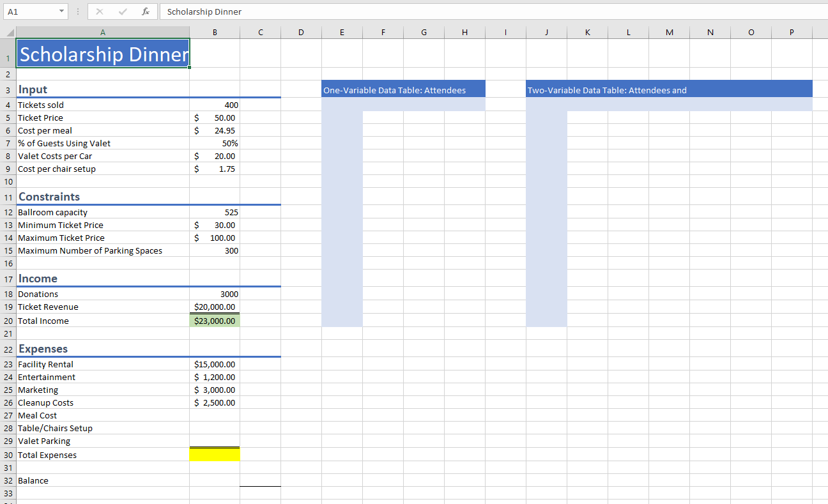Select column B by clicking its header
The width and height of the screenshot is (828, 504).
[215, 31]
